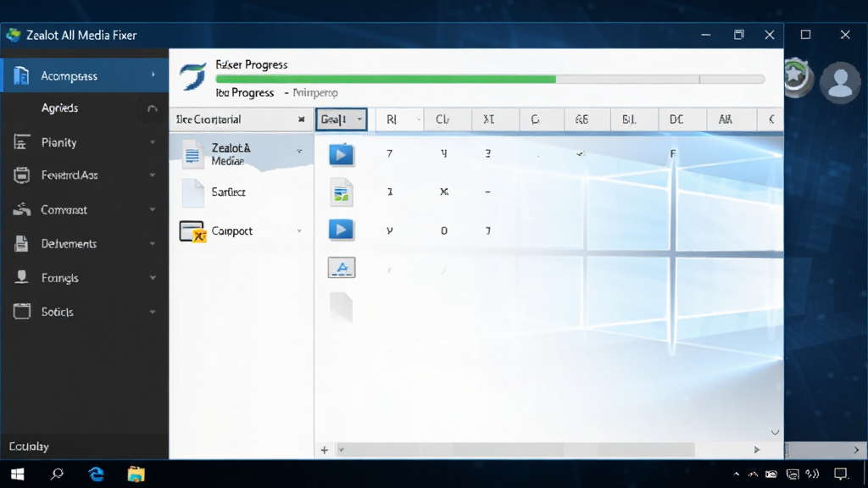This screenshot has width=868, height=488.
Task: Open taskbar search
Action: click(x=57, y=474)
